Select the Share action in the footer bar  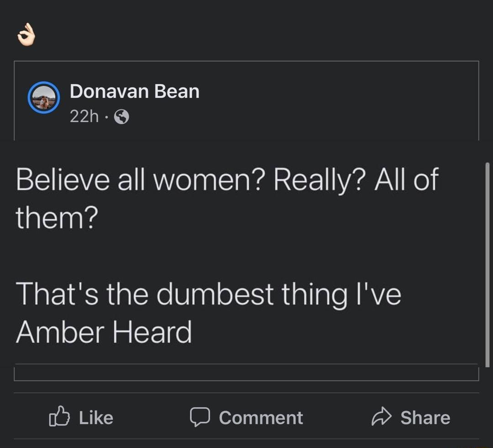[411, 416]
